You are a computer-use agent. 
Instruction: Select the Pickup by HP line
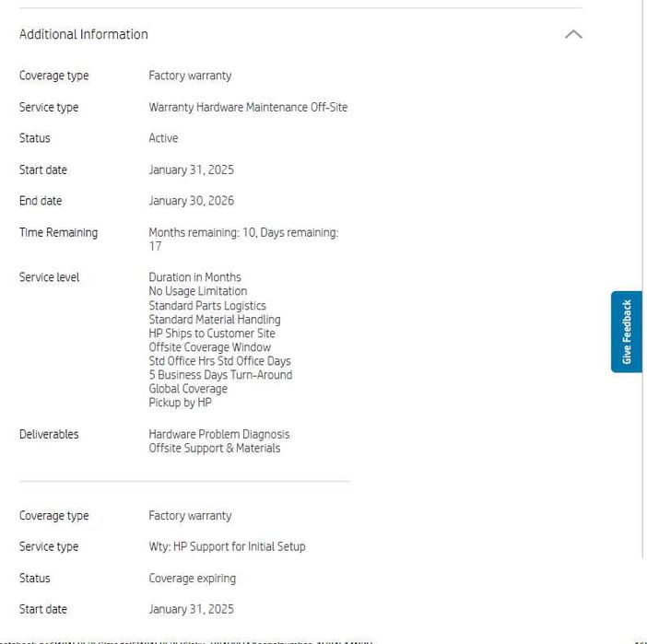tap(180, 403)
